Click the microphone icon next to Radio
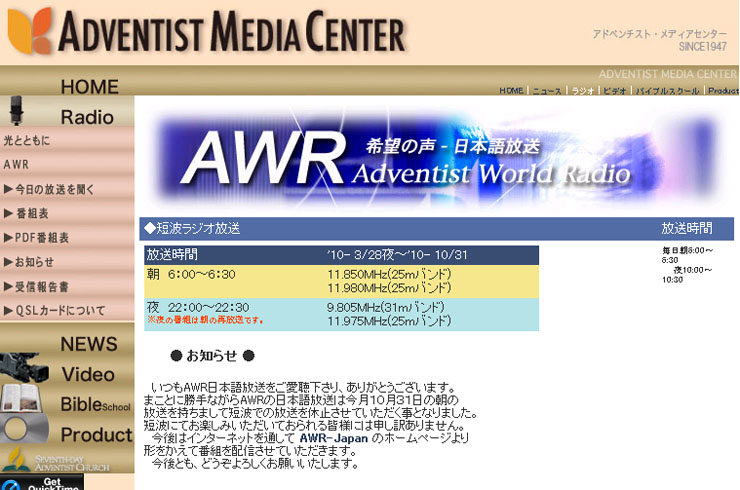This screenshot has height=490, width=740. (x=17, y=110)
